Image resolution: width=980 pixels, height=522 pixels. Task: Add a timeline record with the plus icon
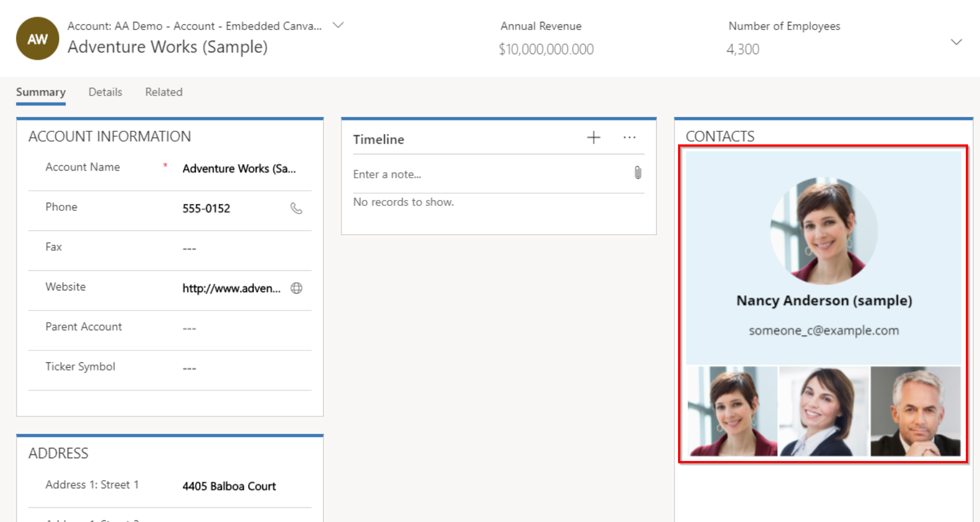(593, 137)
